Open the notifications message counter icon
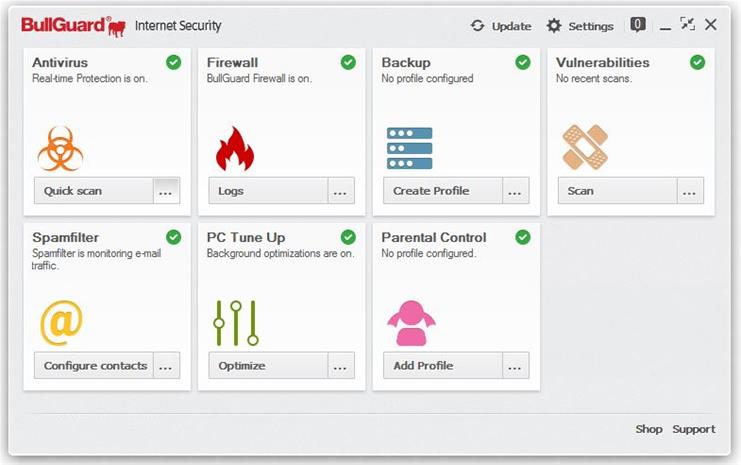 pyautogui.click(x=637, y=25)
